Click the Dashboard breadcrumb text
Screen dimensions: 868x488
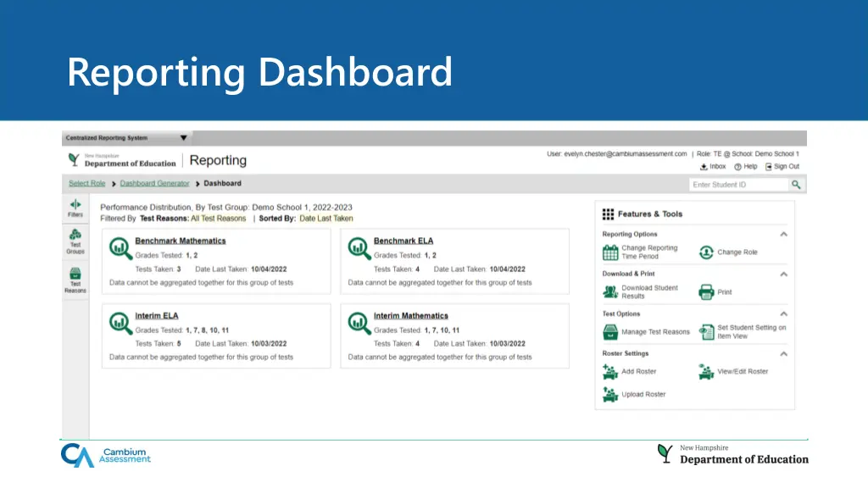[223, 183]
